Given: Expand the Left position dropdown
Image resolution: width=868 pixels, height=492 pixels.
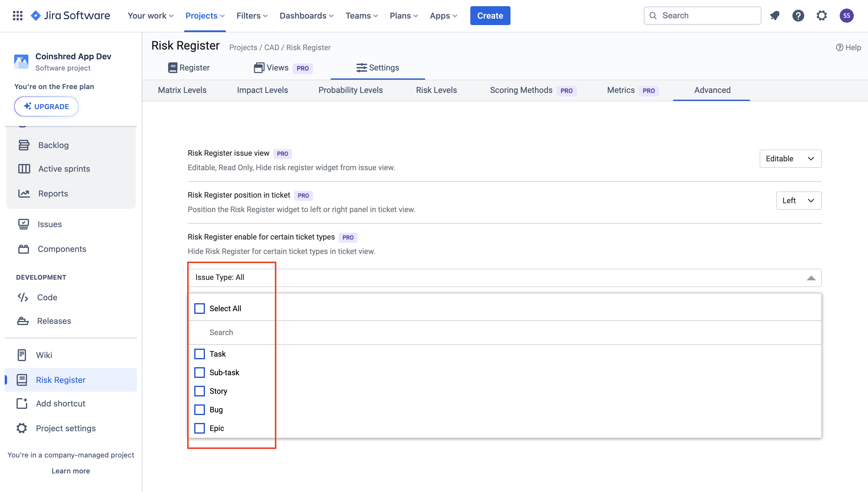Looking at the screenshot, I should pyautogui.click(x=798, y=200).
